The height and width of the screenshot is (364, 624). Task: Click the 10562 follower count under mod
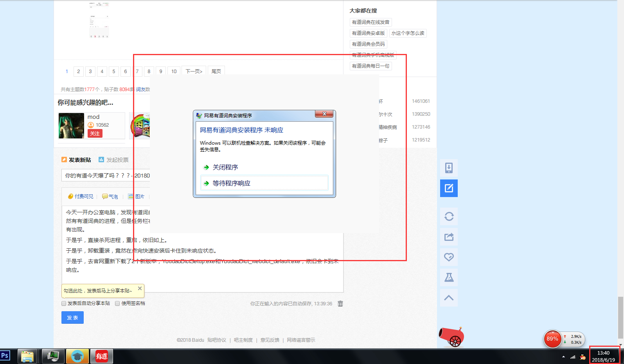pyautogui.click(x=103, y=125)
